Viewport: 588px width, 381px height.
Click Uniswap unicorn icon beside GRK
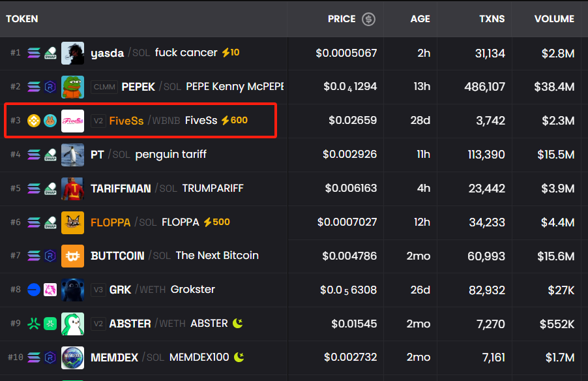pos(50,290)
